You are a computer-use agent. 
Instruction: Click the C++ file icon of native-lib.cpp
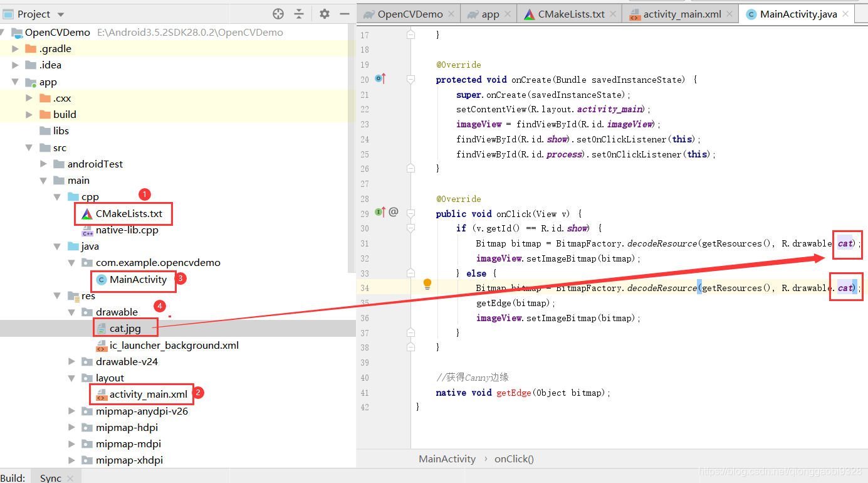tap(87, 230)
